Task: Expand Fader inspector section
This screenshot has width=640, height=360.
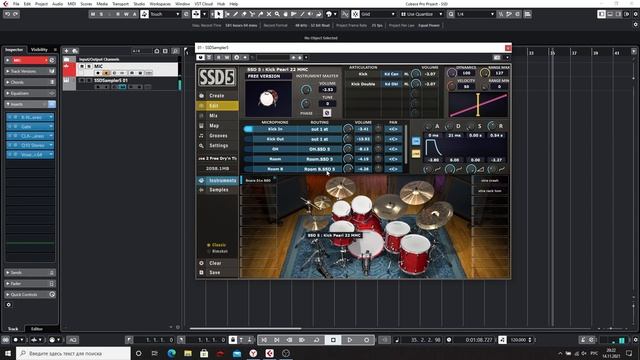Action: click(x=30, y=283)
